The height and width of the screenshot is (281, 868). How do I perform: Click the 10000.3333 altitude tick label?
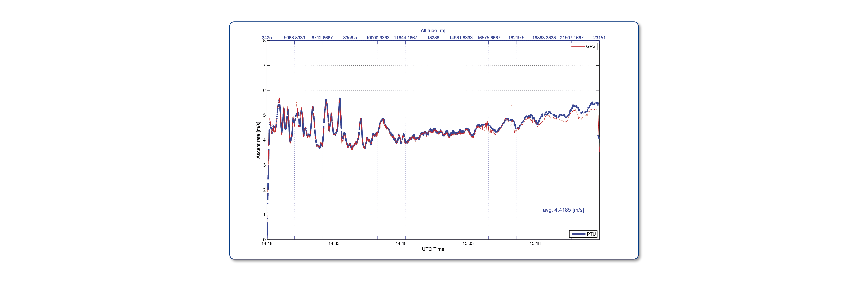(x=378, y=38)
